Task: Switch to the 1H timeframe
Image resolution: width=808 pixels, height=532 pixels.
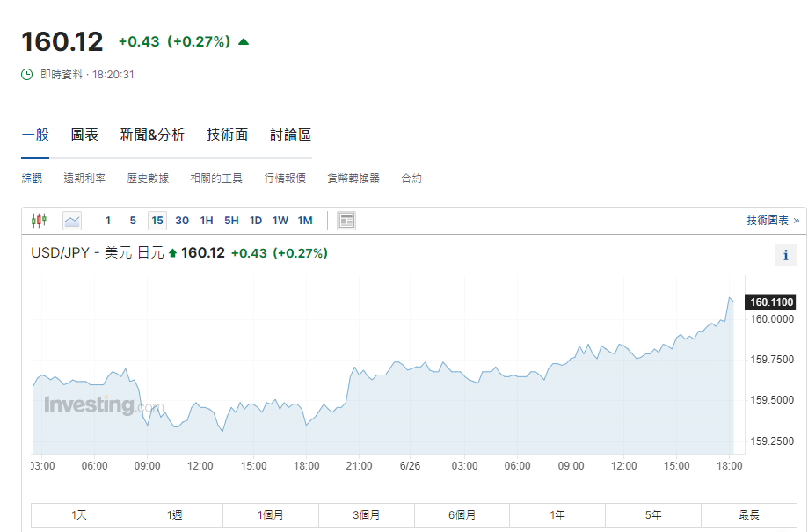Action: pos(206,221)
